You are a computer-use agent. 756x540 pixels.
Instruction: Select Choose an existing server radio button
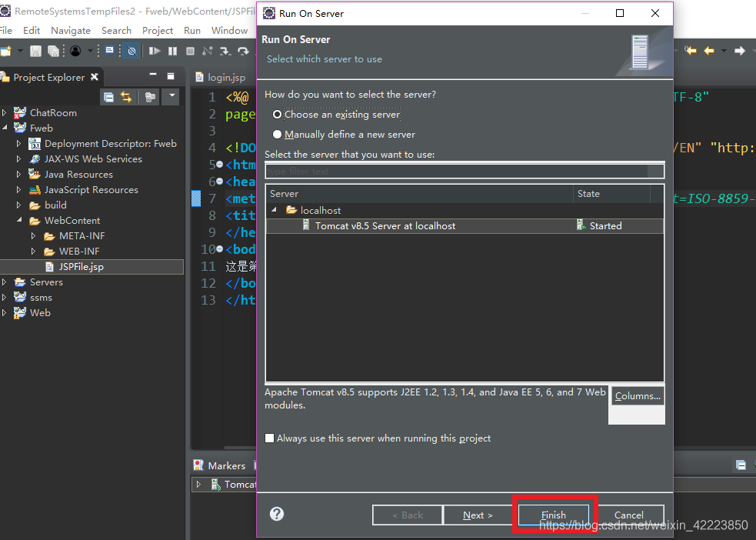click(277, 114)
